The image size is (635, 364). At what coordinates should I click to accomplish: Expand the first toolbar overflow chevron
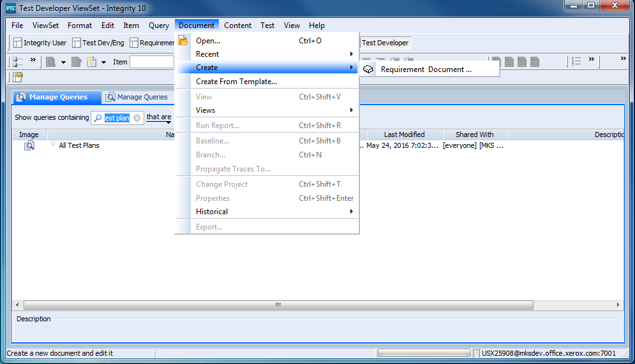(x=33, y=60)
